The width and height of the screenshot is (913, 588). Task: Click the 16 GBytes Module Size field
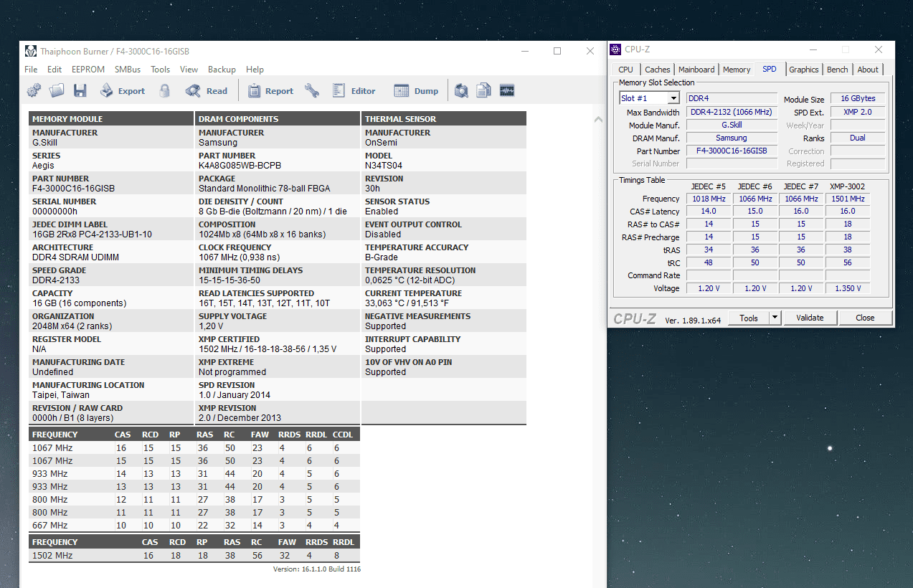[x=858, y=98]
